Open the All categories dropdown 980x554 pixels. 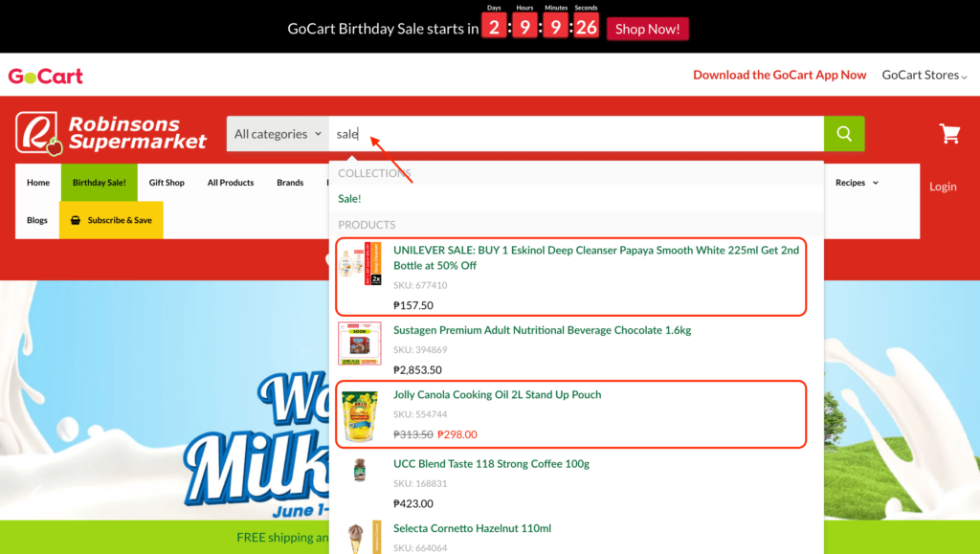point(278,134)
